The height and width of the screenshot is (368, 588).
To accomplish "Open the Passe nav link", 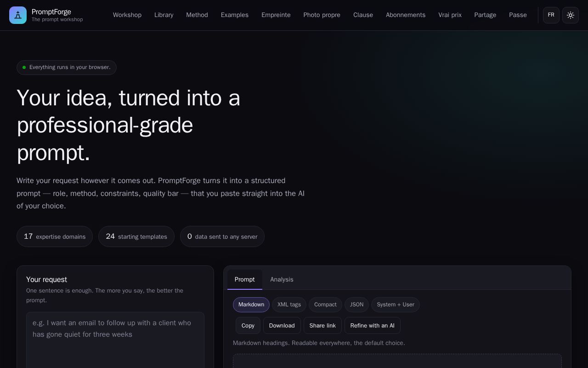I will pyautogui.click(x=518, y=15).
